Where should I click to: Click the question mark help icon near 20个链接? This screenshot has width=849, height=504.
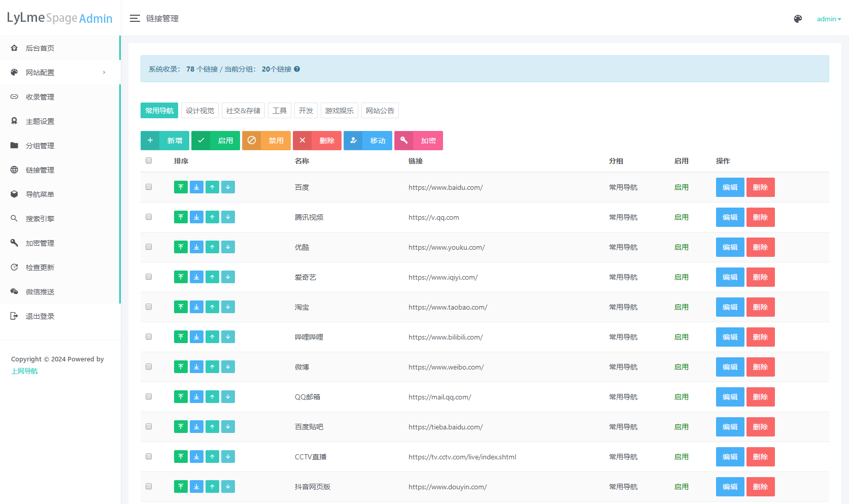tap(297, 69)
